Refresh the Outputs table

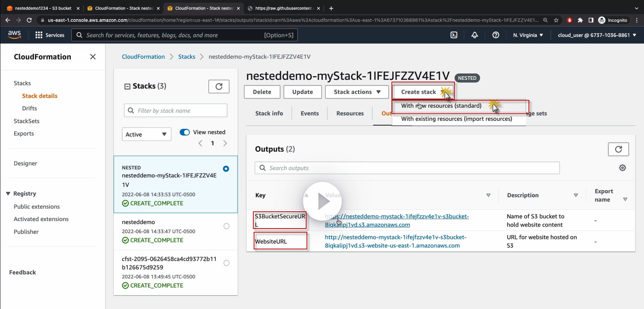pyautogui.click(x=618, y=149)
